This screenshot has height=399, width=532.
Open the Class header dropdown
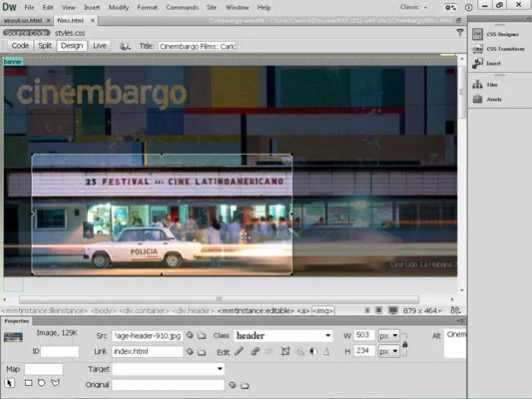[x=283, y=335]
